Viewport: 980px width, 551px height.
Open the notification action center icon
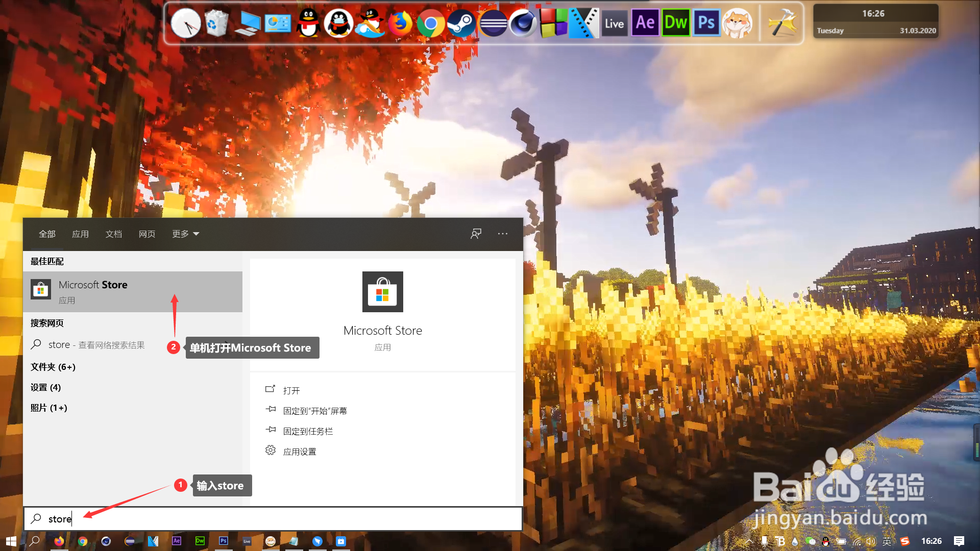point(959,541)
